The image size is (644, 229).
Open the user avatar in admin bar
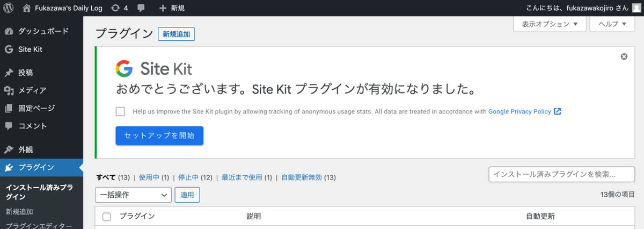[636, 8]
